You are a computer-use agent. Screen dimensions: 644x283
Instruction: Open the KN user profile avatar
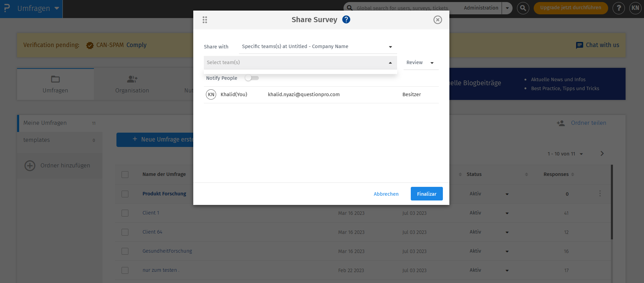coord(635,8)
